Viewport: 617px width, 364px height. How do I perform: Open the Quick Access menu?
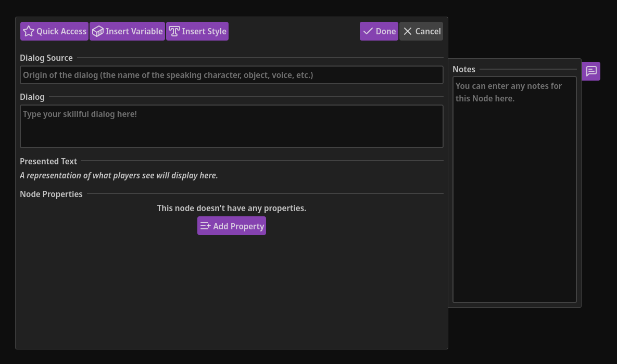click(55, 31)
